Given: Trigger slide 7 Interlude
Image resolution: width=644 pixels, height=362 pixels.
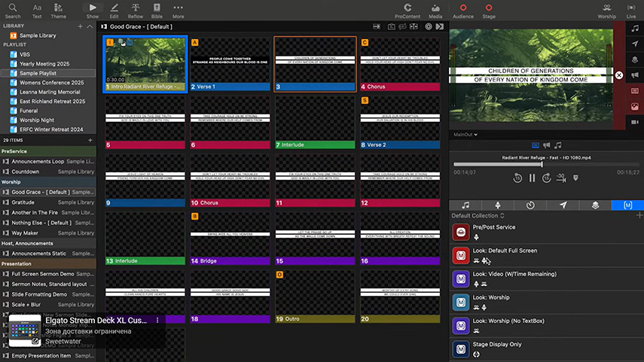Looking at the screenshot, I should click(315, 122).
